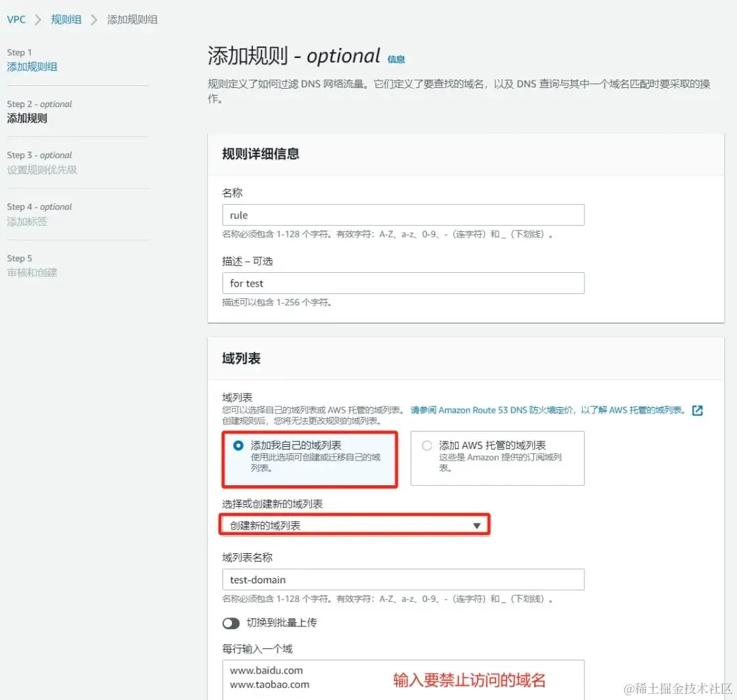Focus the 描述 field containing for test
Viewport: 737px width, 700px height.
tap(403, 283)
